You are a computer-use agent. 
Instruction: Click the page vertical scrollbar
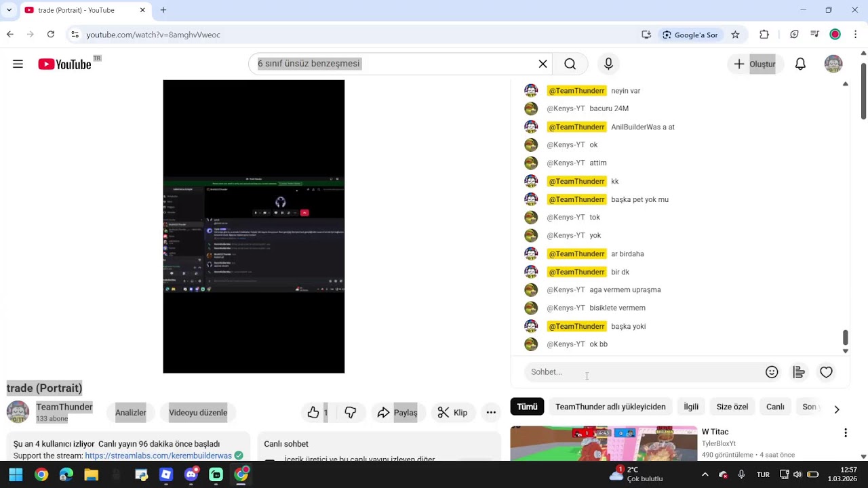[x=863, y=91]
